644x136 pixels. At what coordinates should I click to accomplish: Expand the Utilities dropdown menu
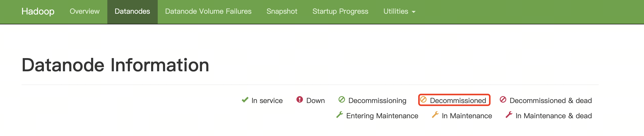(399, 11)
